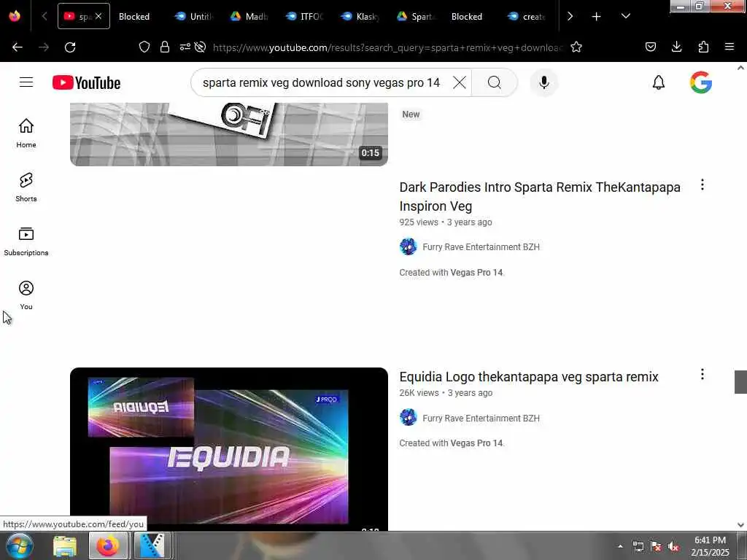The width and height of the screenshot is (747, 560).
Task: Switch to the ITFOC tab
Action: 305,16
